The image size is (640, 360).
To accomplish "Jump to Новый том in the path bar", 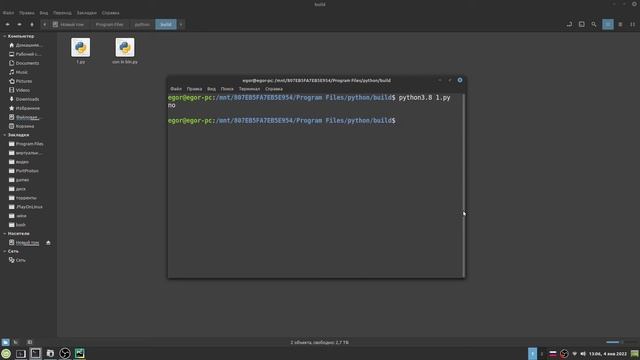I will point(69,24).
